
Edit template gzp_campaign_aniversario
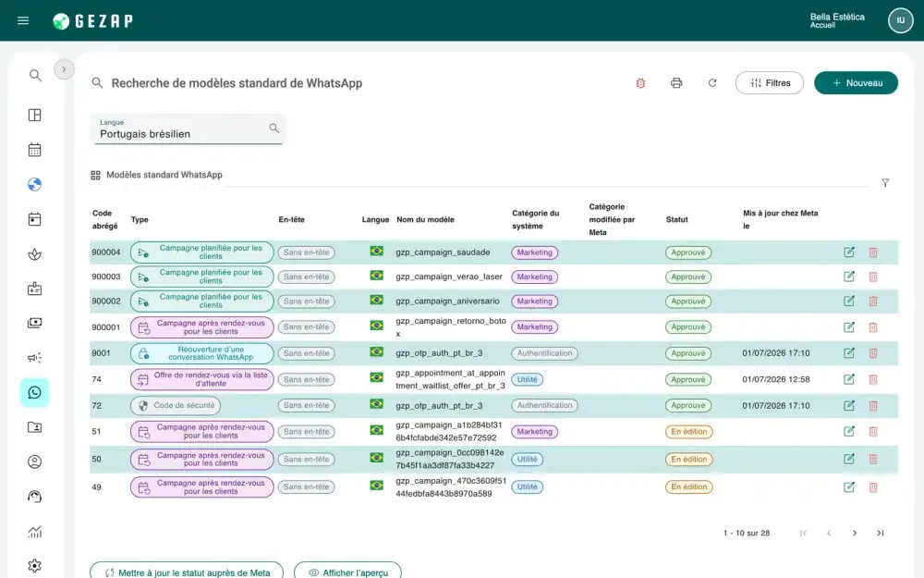pos(848,301)
